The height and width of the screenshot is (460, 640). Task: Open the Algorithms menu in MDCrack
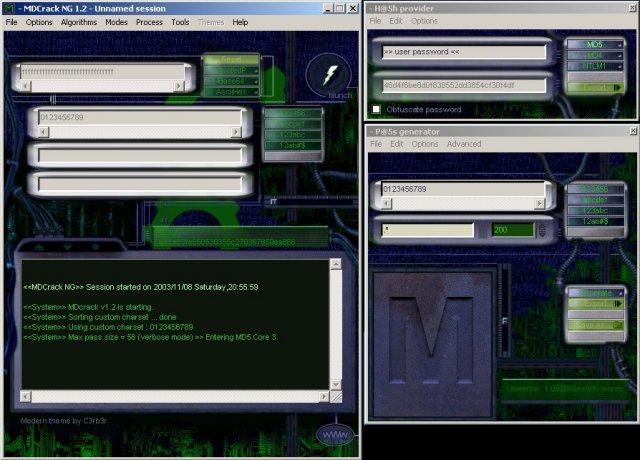point(79,22)
